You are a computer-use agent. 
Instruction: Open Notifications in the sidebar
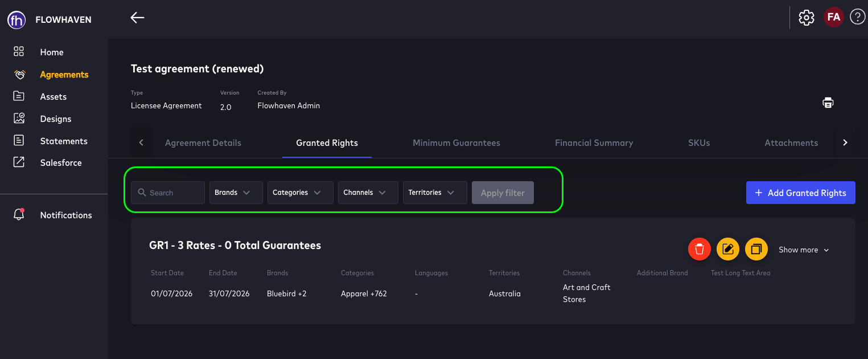point(66,215)
